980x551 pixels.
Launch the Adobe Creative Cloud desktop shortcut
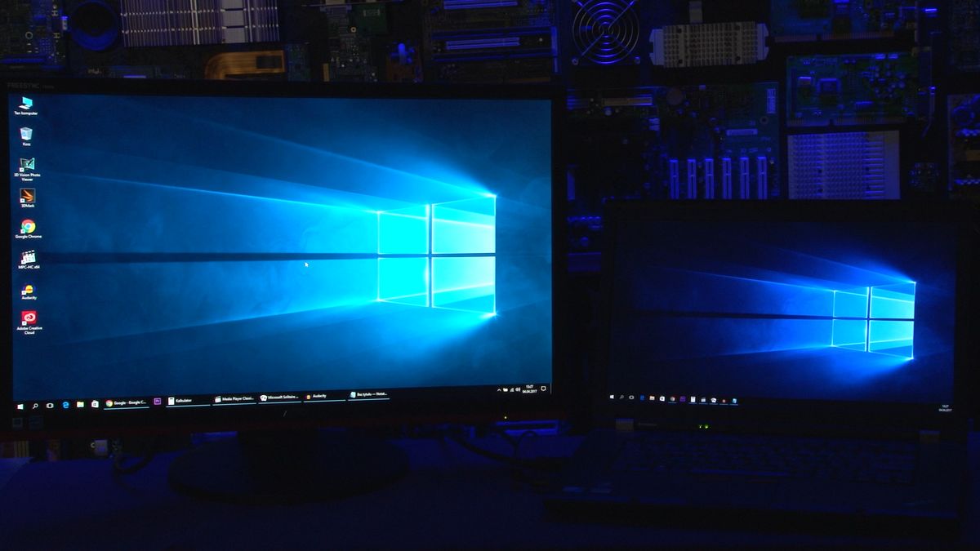tap(29, 322)
